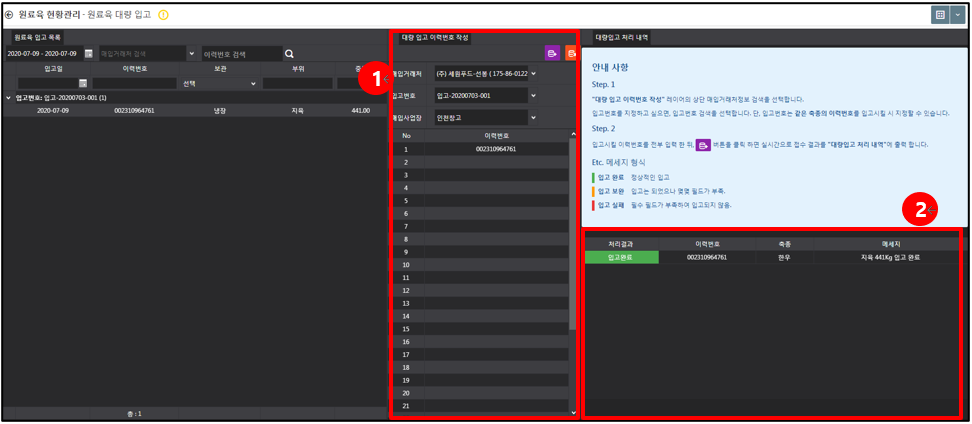
Task: Click the calendar icon beside the date range
Action: (89, 54)
